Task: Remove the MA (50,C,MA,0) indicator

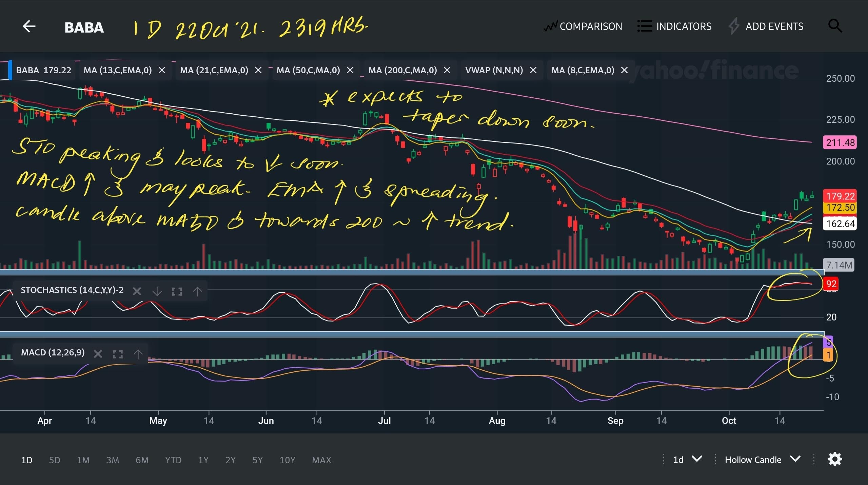Action: [x=350, y=70]
